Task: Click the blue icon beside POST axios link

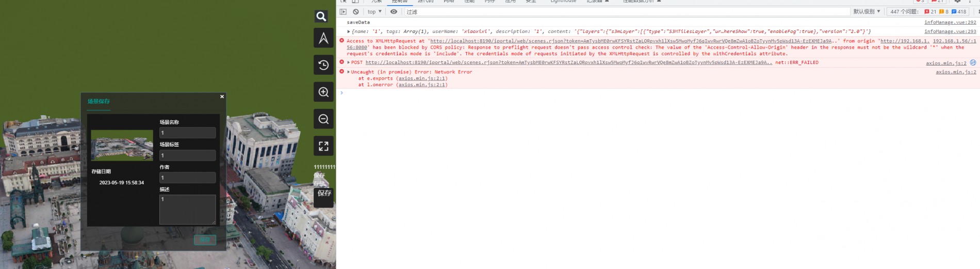Action: [973, 62]
